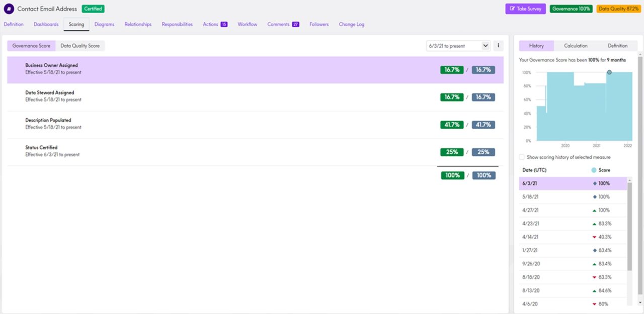Viewport: 644px width, 314px height.
Task: Open the Change Log tab
Action: 351,24
